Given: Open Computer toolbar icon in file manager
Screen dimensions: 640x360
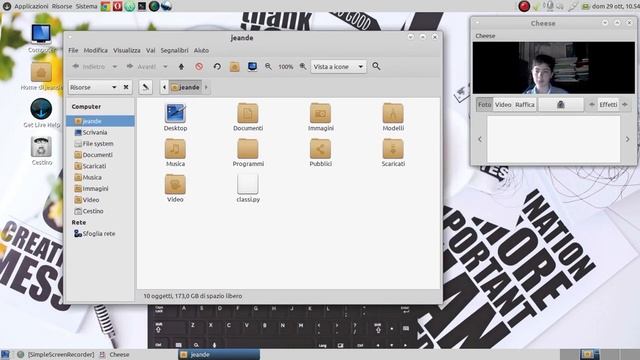Looking at the screenshot, I should tap(252, 67).
